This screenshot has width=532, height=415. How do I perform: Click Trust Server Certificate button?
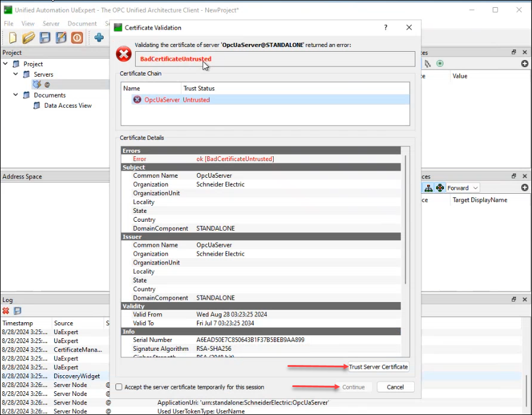tap(378, 367)
